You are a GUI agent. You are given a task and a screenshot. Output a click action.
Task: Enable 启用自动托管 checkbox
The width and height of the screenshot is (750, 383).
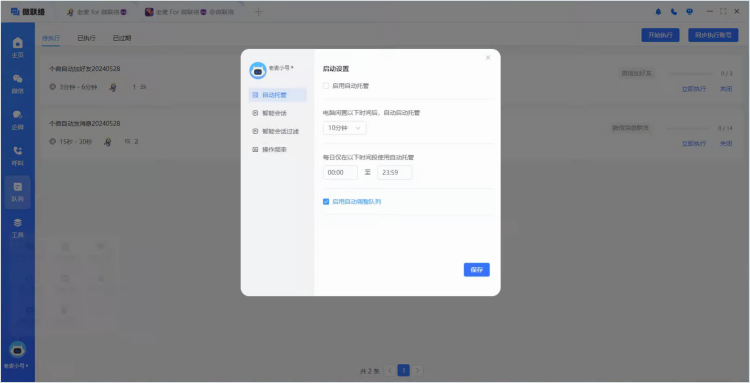(x=326, y=86)
